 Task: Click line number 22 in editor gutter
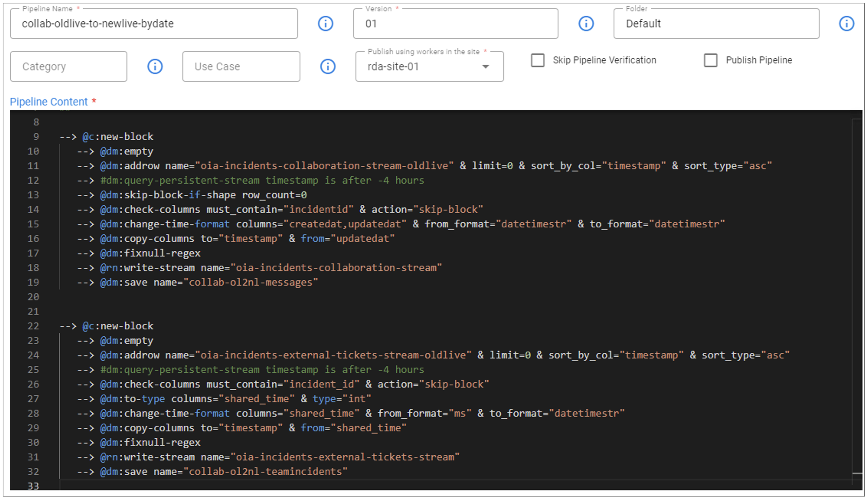coord(33,326)
